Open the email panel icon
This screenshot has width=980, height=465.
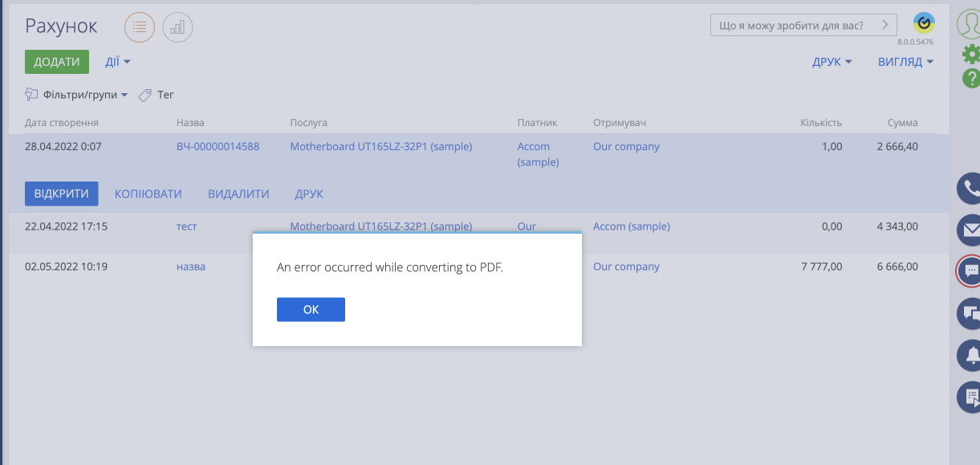coord(970,230)
